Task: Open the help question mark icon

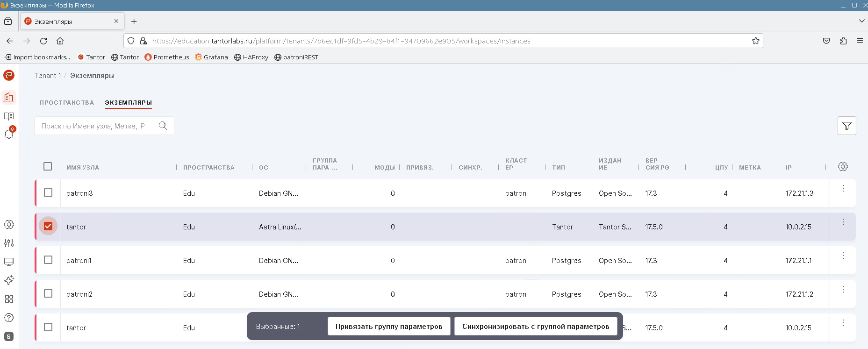Action: 9,318
